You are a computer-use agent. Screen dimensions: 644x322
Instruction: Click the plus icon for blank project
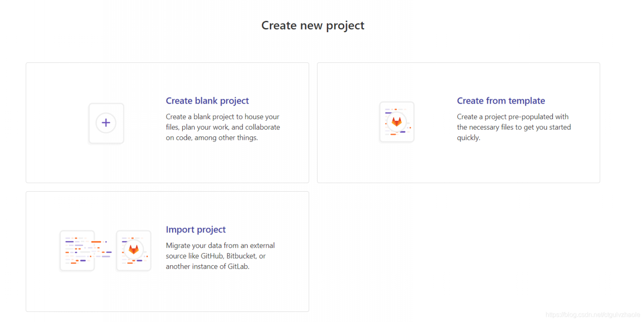pos(106,123)
